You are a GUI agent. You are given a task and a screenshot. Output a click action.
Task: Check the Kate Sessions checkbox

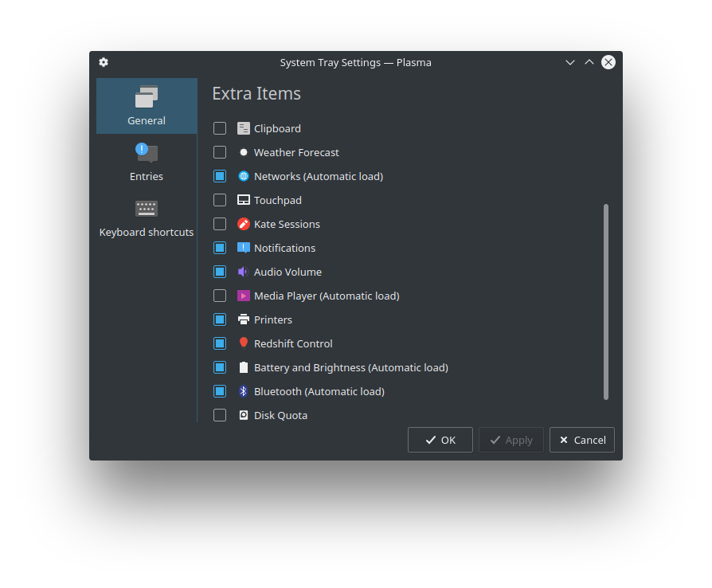pos(220,224)
